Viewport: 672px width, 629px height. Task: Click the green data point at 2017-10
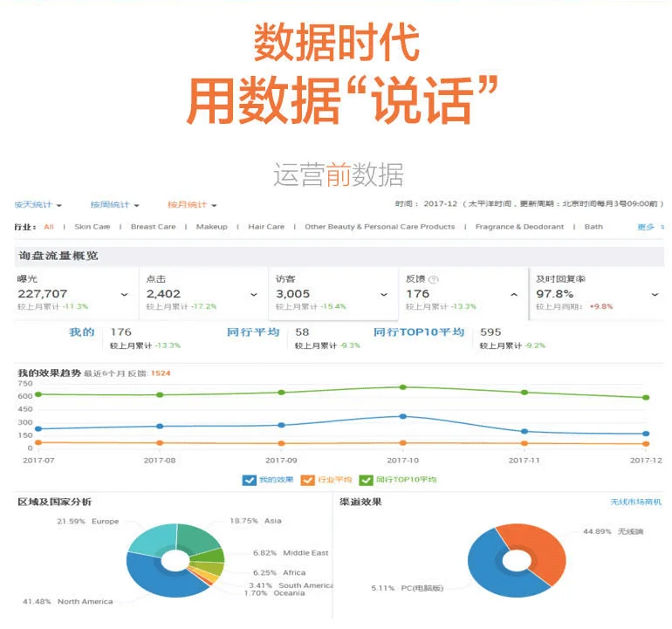pos(402,387)
